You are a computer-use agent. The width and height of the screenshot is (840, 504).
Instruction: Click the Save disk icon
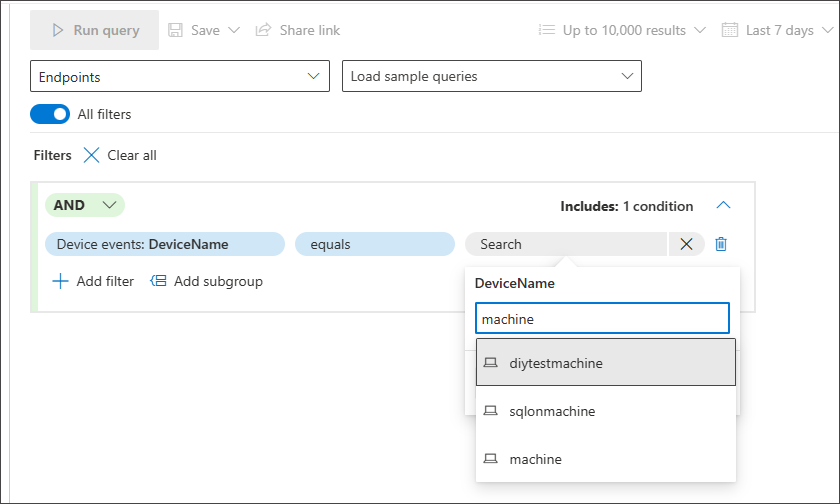(x=175, y=30)
